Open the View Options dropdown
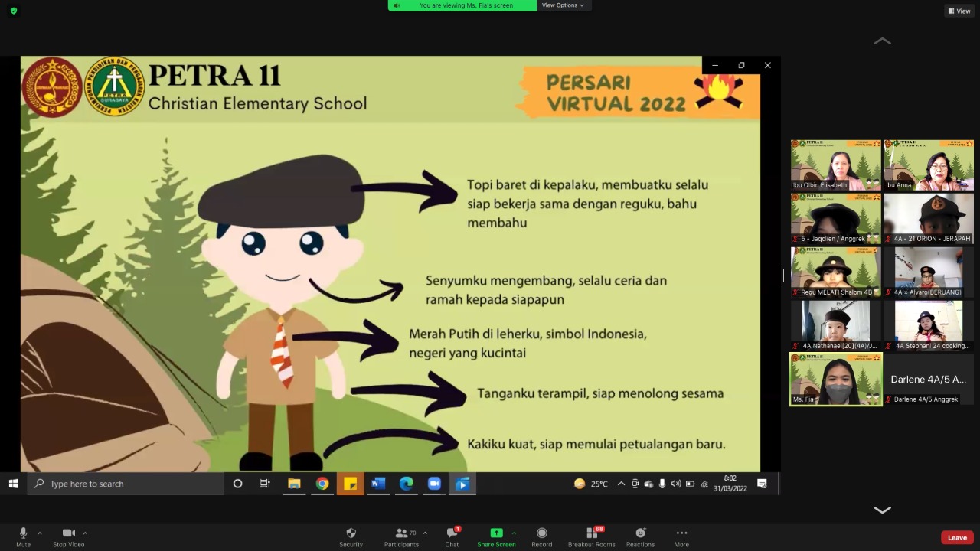 563,5
